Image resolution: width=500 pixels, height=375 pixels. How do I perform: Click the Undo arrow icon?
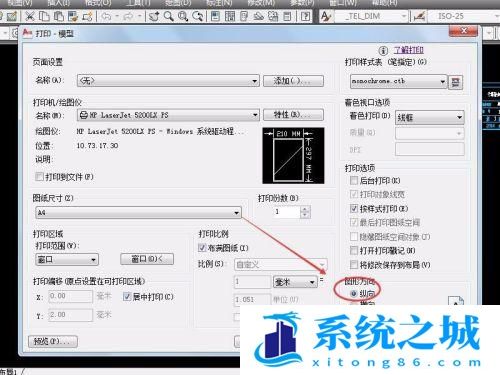pyautogui.click(x=106, y=16)
